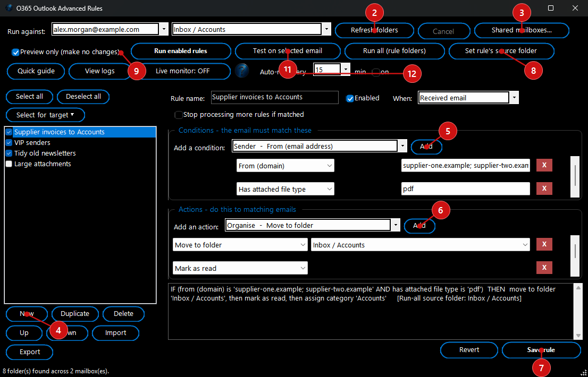The height and width of the screenshot is (377, 588).
Task: Open the Inbox / Accounts run-against folder dropdown
Action: [x=326, y=29]
